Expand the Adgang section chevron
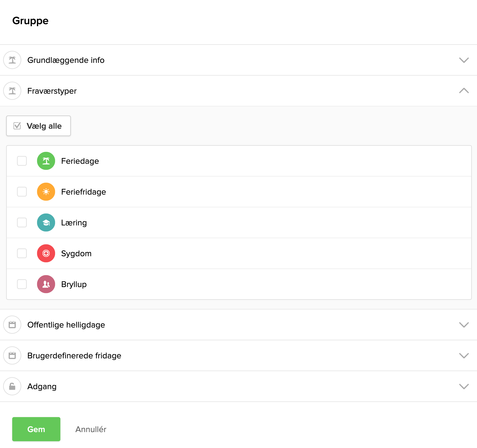 click(463, 386)
